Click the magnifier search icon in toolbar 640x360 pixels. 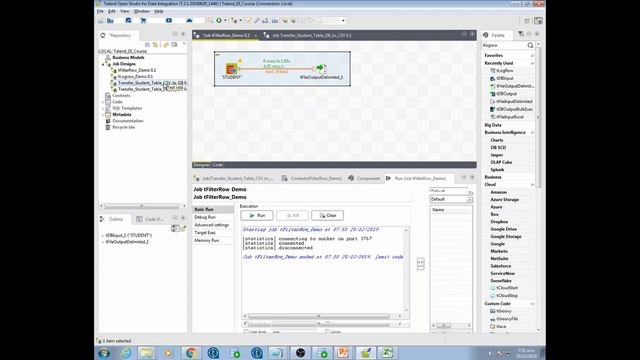pyautogui.click(x=210, y=20)
